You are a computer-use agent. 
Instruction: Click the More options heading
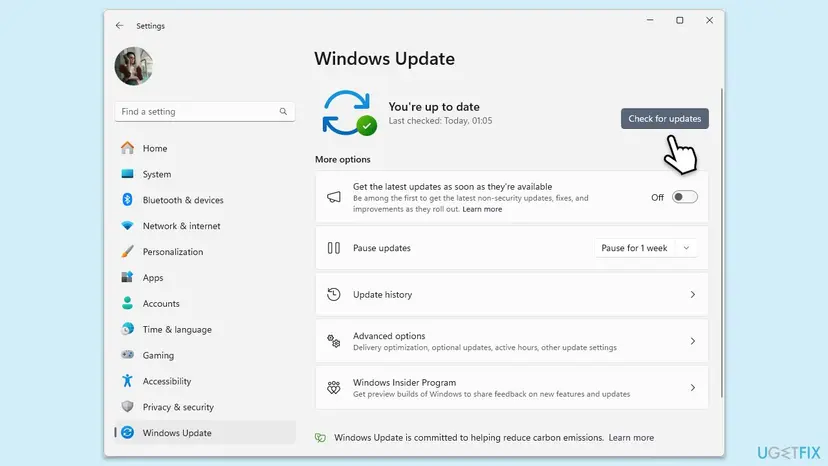click(x=343, y=159)
